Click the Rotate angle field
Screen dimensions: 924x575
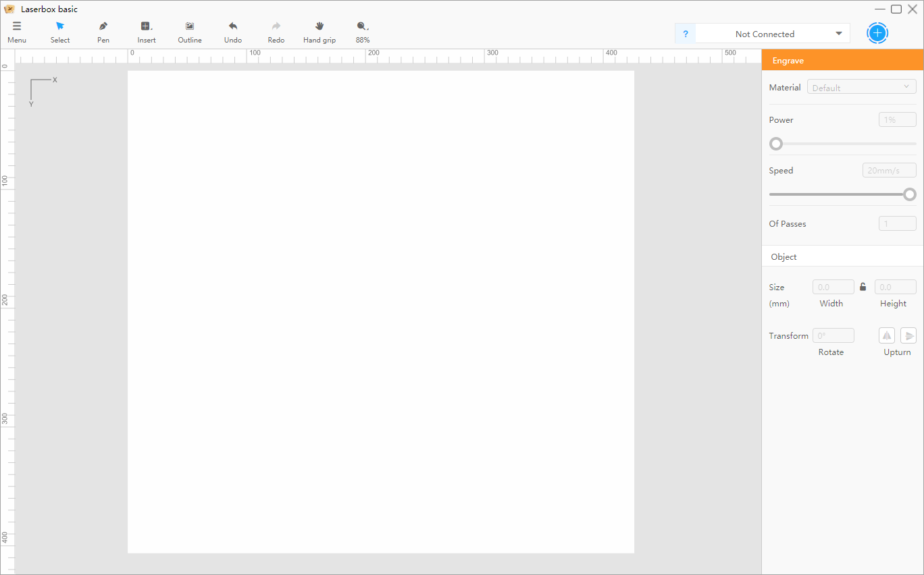point(833,335)
